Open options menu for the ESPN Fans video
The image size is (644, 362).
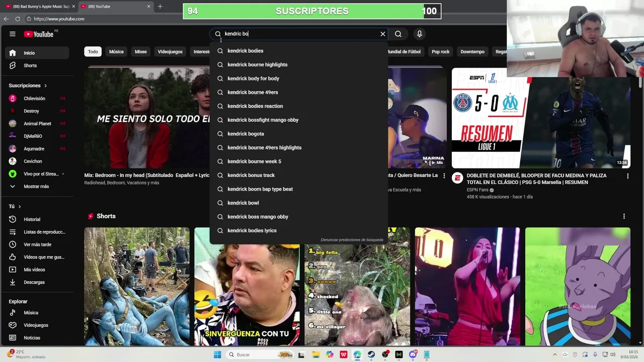[x=627, y=176]
